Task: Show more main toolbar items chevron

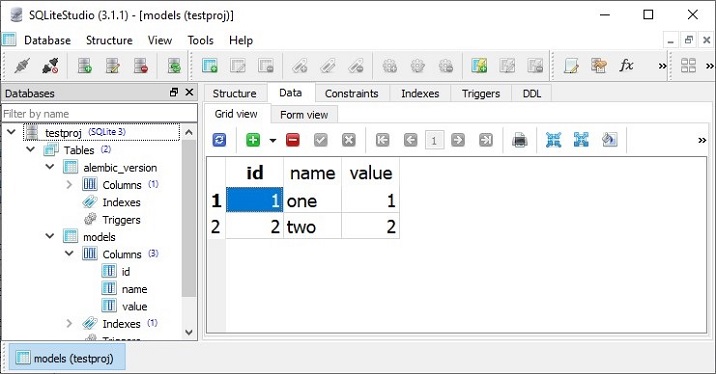Action: (662, 66)
